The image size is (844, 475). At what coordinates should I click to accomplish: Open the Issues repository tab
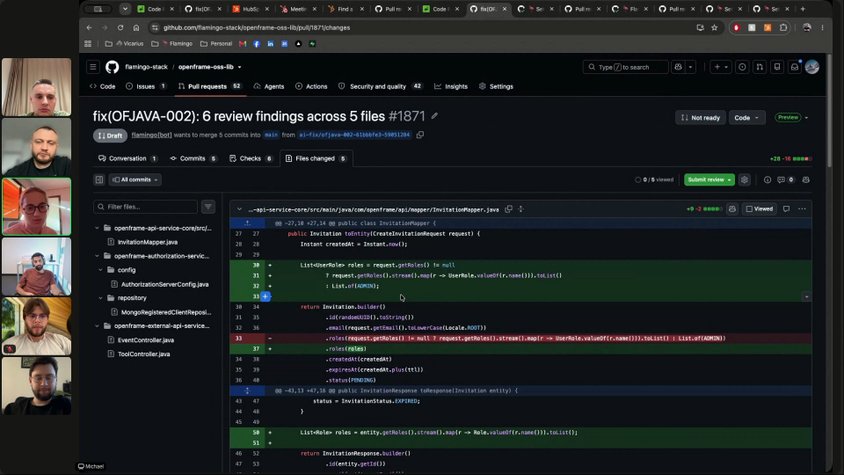(x=146, y=86)
